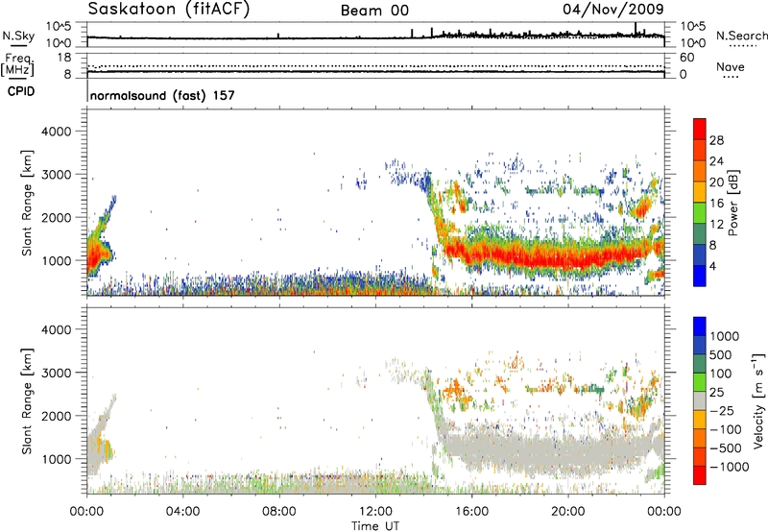768x532 pixels.
Task: Click the 2000 range tick in power panel
Action: pos(57,217)
